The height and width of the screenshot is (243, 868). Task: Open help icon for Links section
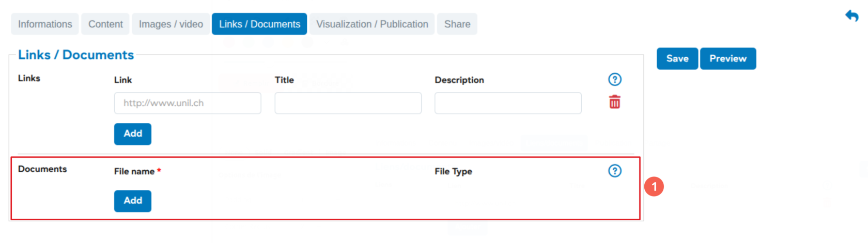[614, 79]
